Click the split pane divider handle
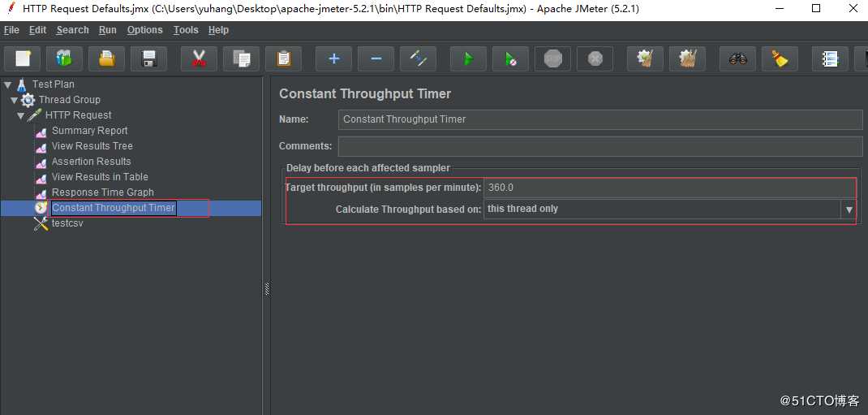The height and width of the screenshot is (415, 868). 267,288
